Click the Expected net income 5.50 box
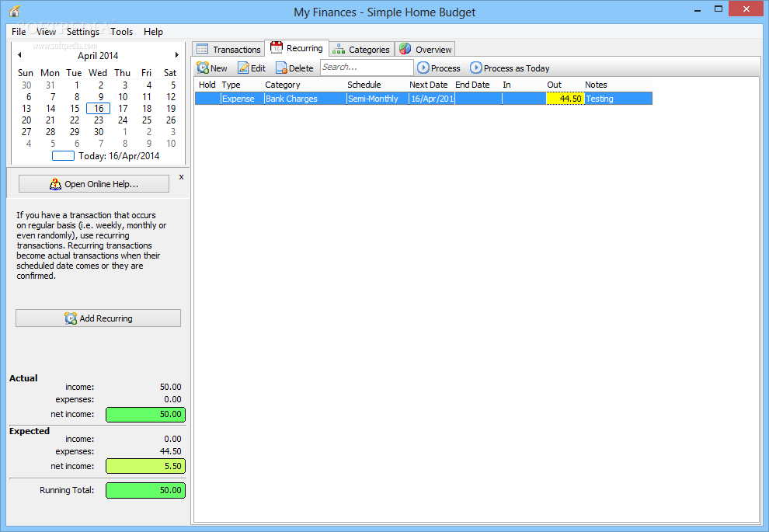Viewport: 769px width, 532px height. [146, 466]
